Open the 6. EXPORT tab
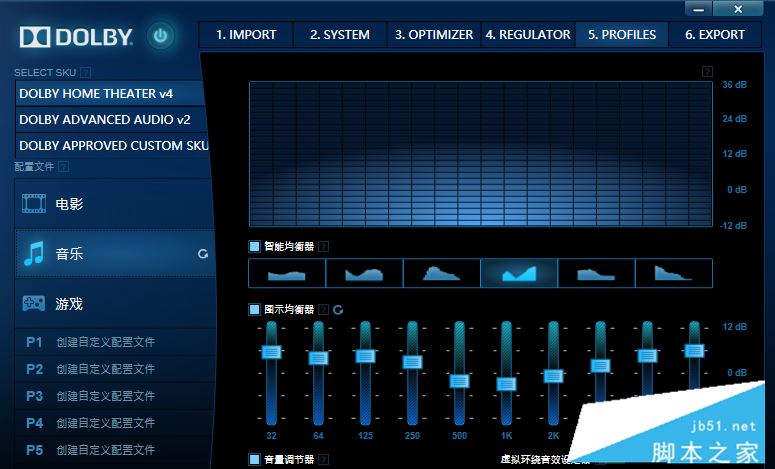 point(715,35)
